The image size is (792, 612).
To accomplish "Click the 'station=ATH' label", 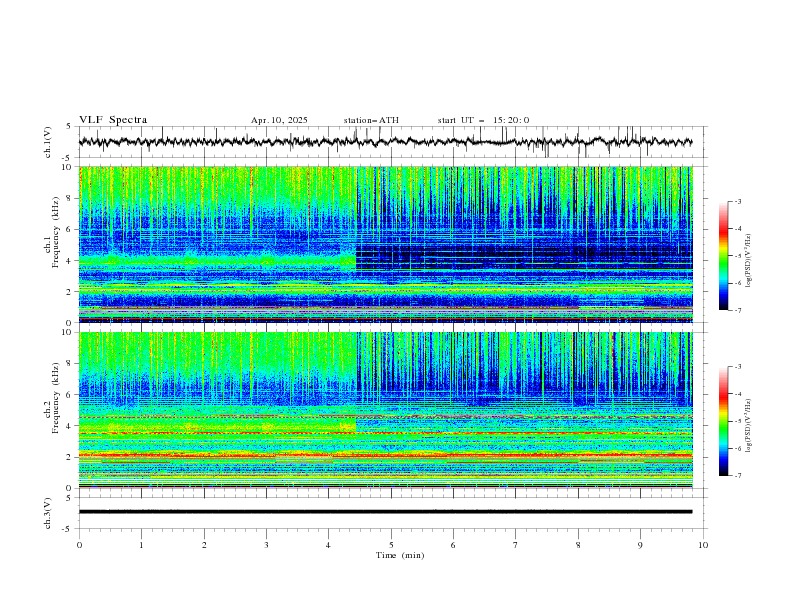I will click(x=371, y=120).
